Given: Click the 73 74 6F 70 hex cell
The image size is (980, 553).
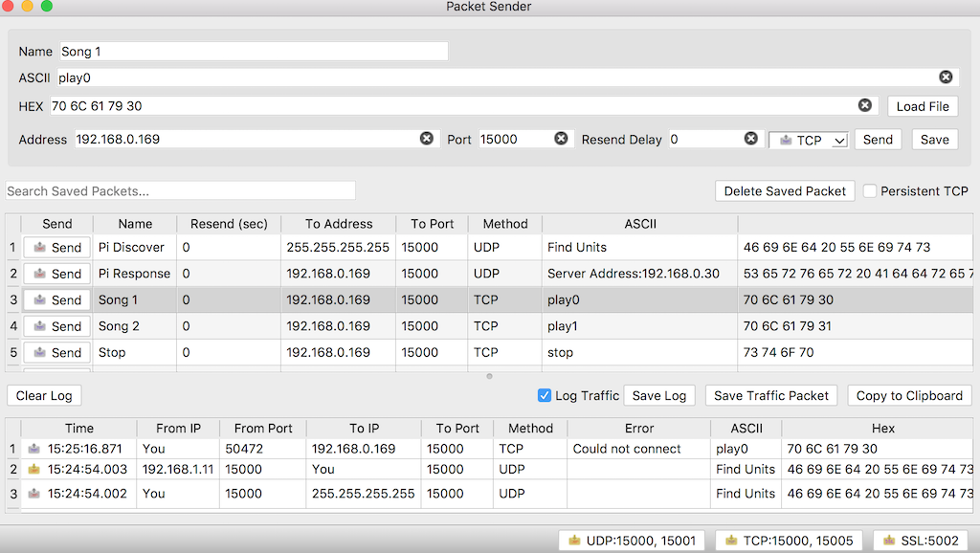Looking at the screenshot, I should click(855, 352).
